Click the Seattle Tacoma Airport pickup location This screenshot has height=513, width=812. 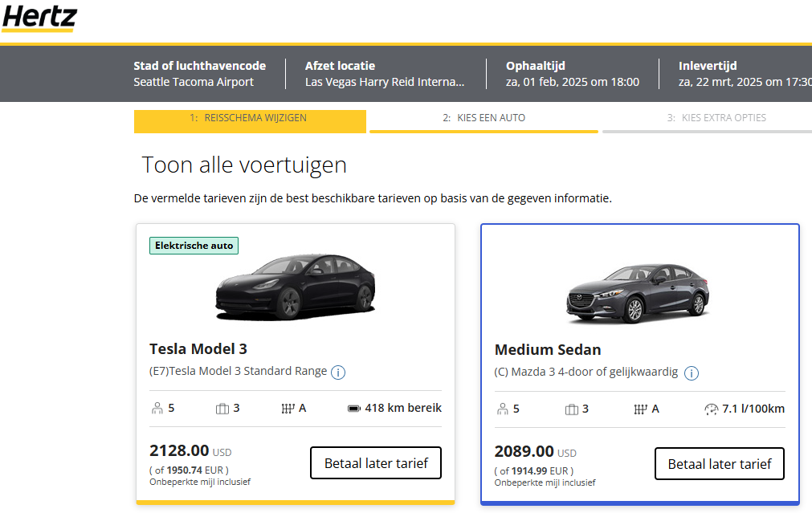pos(194,82)
